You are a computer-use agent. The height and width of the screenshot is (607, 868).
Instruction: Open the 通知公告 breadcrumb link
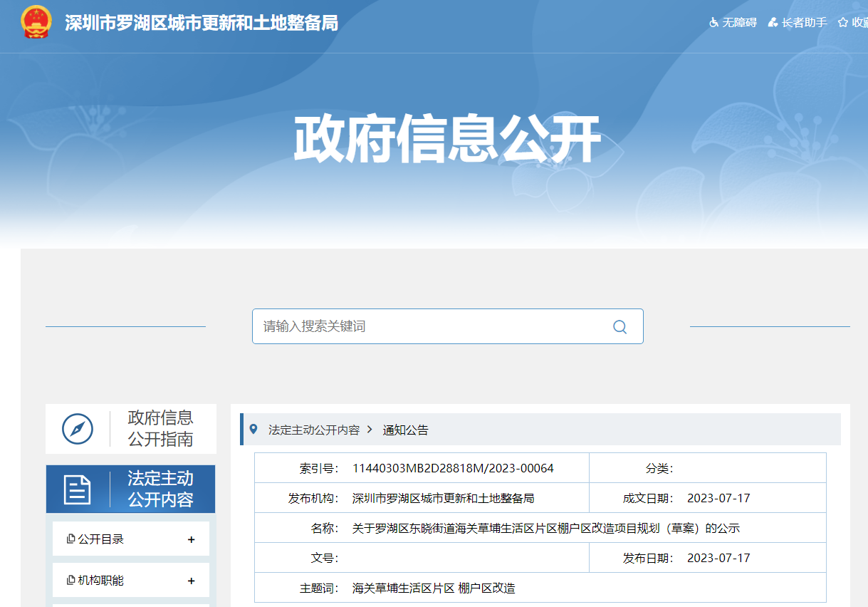pyautogui.click(x=406, y=430)
